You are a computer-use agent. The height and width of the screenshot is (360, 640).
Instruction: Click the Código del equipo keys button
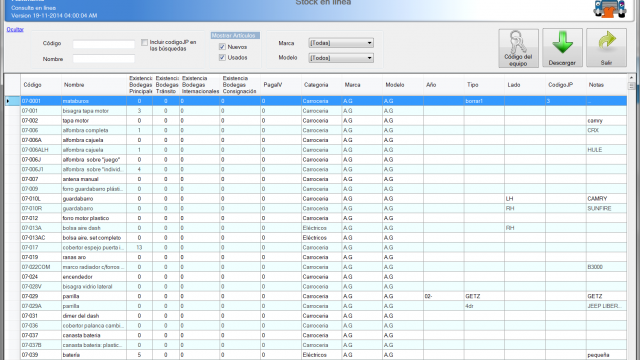[x=518, y=48]
